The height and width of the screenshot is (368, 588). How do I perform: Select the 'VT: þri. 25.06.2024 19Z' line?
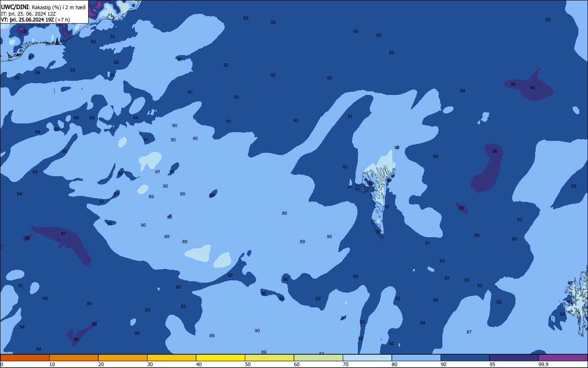(x=27, y=20)
